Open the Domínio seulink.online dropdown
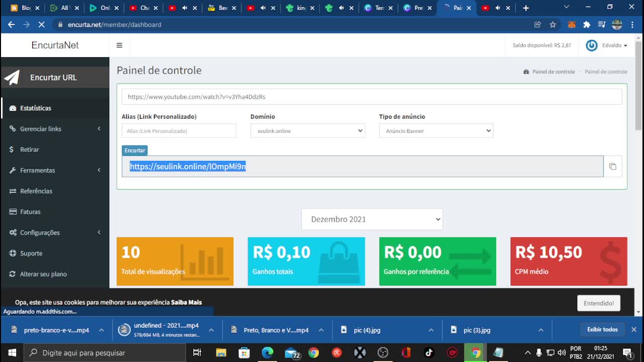 point(307,131)
